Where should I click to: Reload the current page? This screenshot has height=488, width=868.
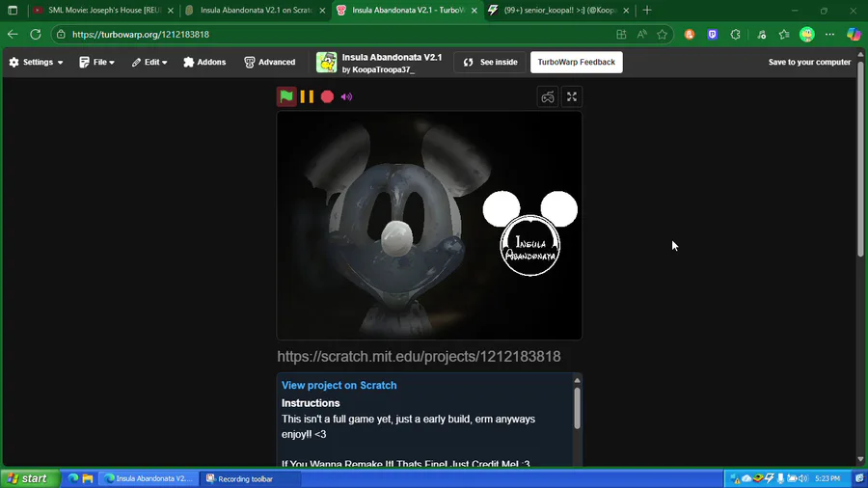coord(36,35)
